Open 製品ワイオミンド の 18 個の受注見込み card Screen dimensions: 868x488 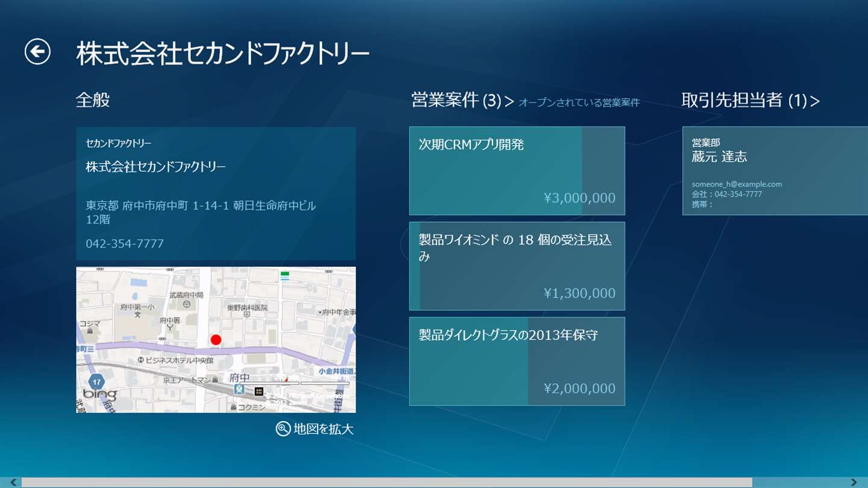(x=517, y=266)
